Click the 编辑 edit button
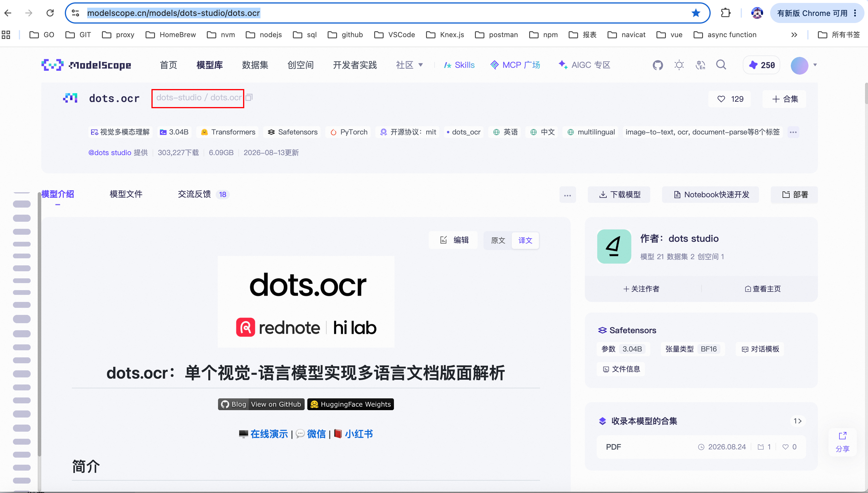Screen dimensions: 868x493 (x=453, y=240)
